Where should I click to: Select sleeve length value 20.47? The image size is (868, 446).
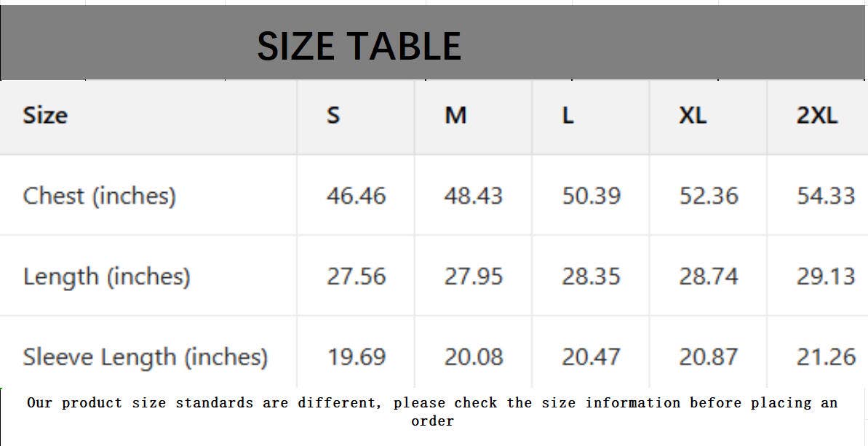pos(591,357)
